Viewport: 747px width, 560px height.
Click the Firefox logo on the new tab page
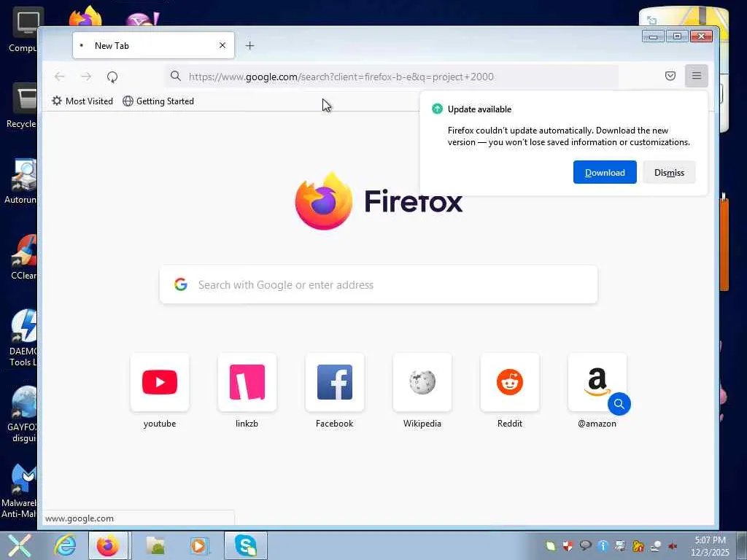(323, 201)
